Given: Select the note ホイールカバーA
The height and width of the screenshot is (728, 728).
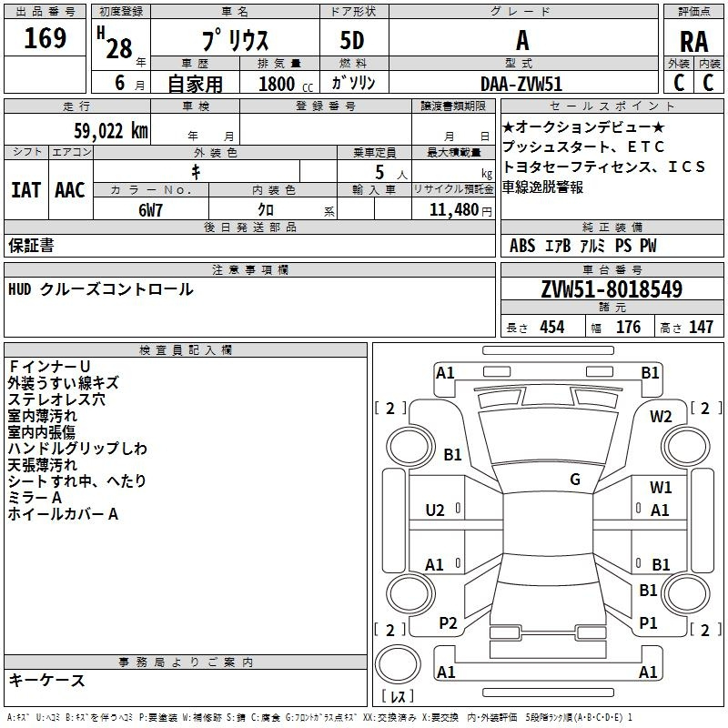Looking at the screenshot, I should click(63, 514).
